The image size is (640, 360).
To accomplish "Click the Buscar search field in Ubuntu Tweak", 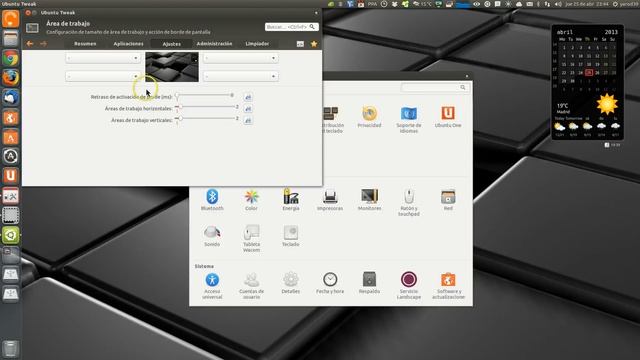I will coord(291,27).
